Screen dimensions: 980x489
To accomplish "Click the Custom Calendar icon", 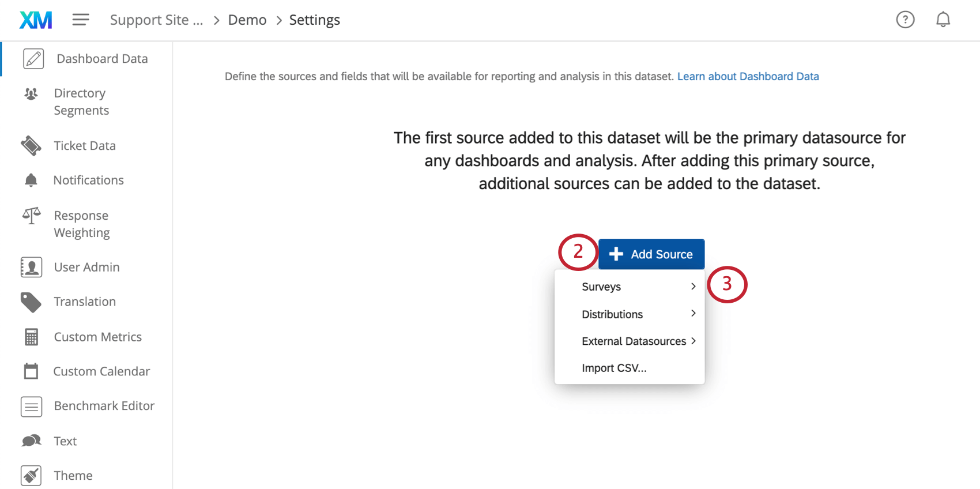I will (31, 371).
